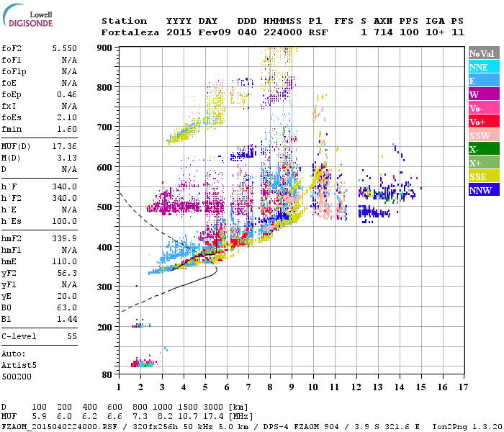Click the Lowell Digisonde logo
The image size is (504, 432).
[27, 15]
